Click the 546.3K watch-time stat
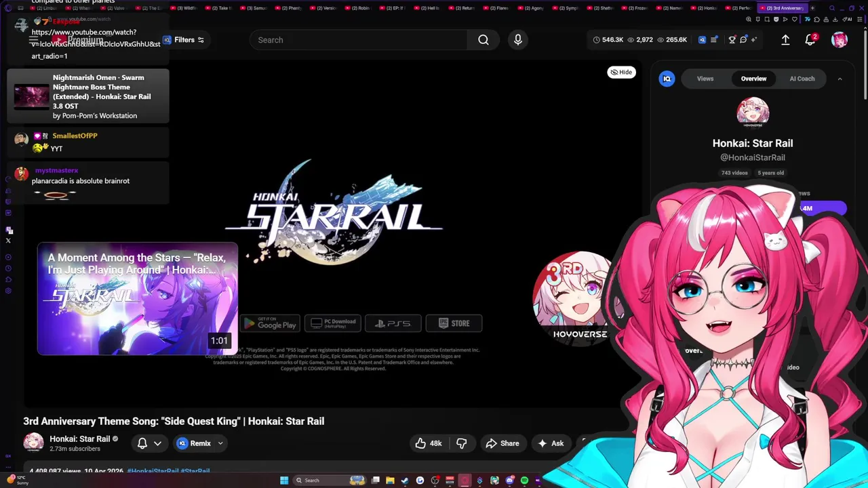 (608, 40)
